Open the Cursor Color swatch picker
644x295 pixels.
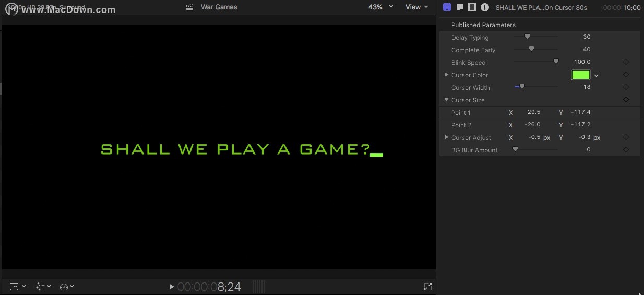581,75
